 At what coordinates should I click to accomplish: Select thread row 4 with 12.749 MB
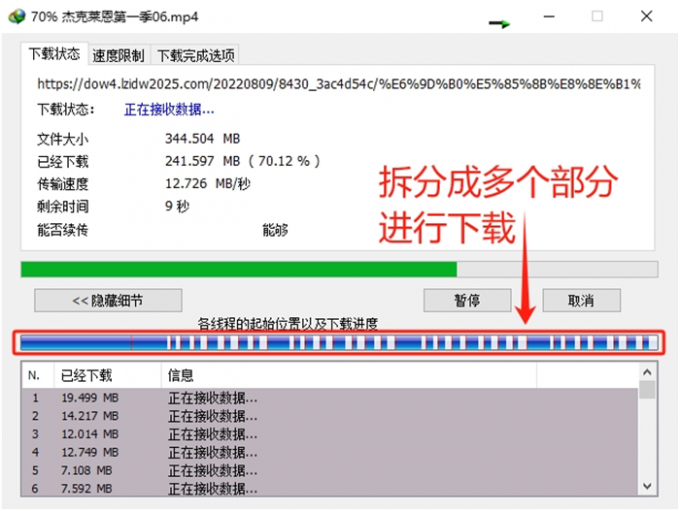coord(330,452)
